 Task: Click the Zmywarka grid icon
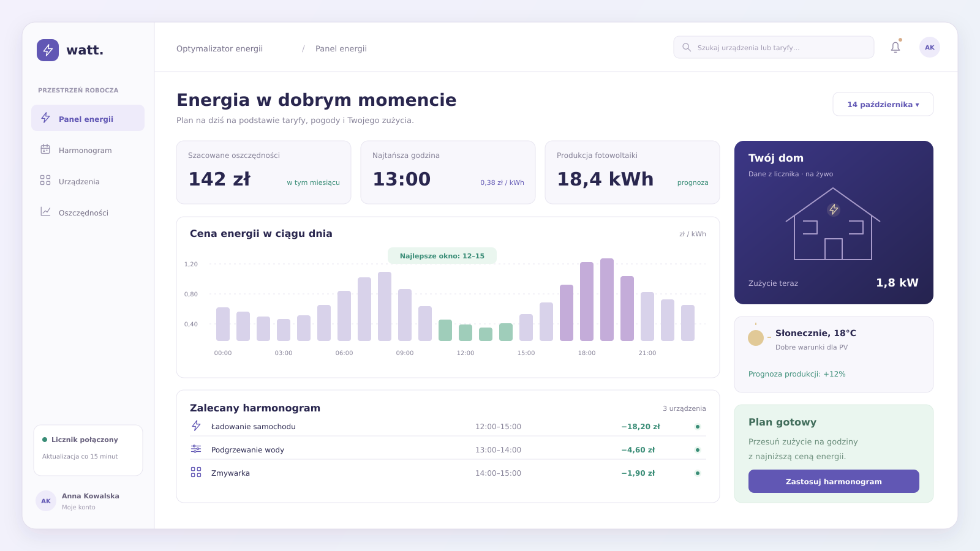196,472
